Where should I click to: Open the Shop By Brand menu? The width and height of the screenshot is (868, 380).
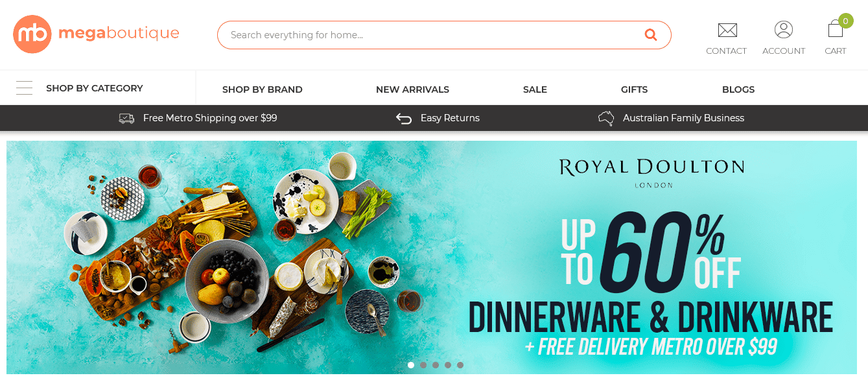263,89
